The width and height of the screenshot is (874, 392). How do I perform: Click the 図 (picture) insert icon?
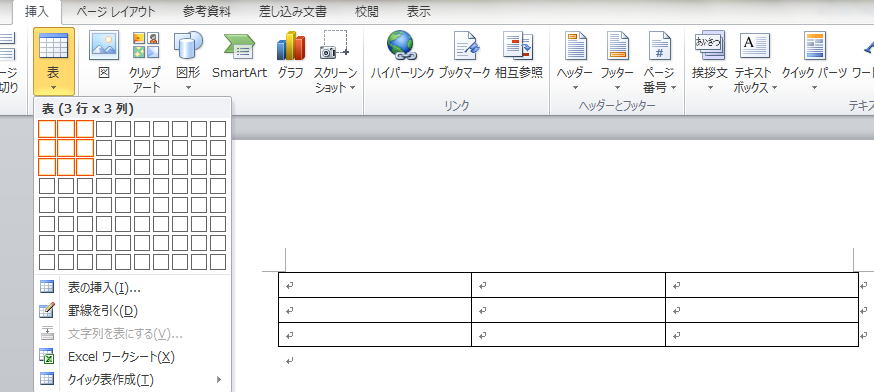point(104,56)
